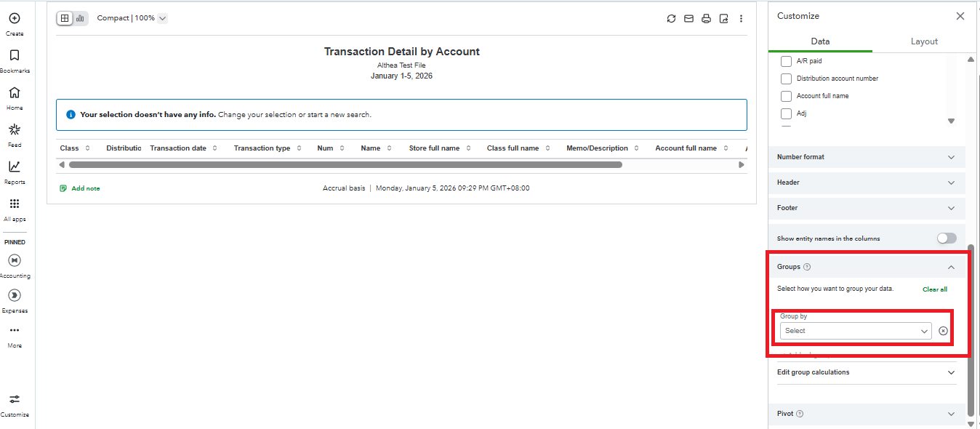
Task: Click the Add note link
Action: point(86,188)
